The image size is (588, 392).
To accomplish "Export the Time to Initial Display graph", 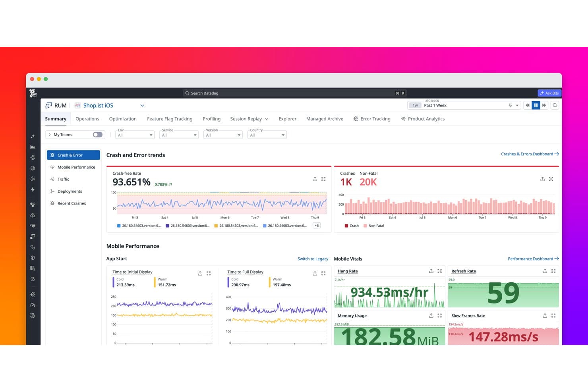I will [x=200, y=273].
